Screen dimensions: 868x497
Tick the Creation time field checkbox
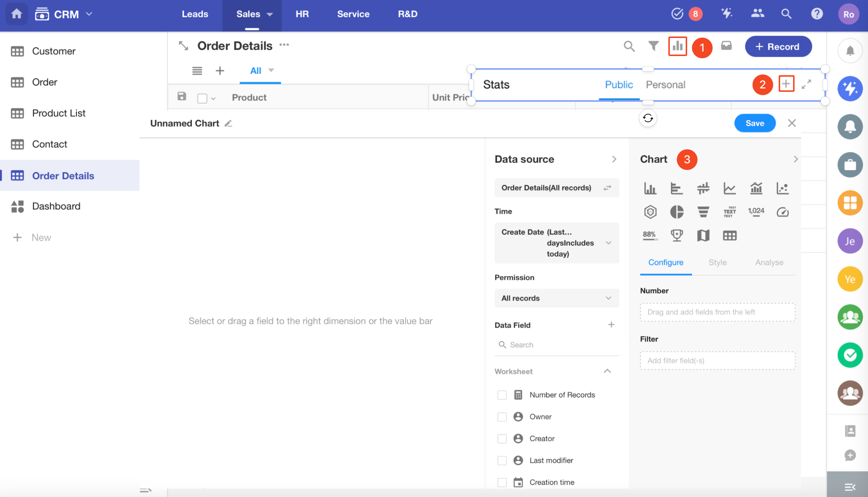(x=502, y=482)
